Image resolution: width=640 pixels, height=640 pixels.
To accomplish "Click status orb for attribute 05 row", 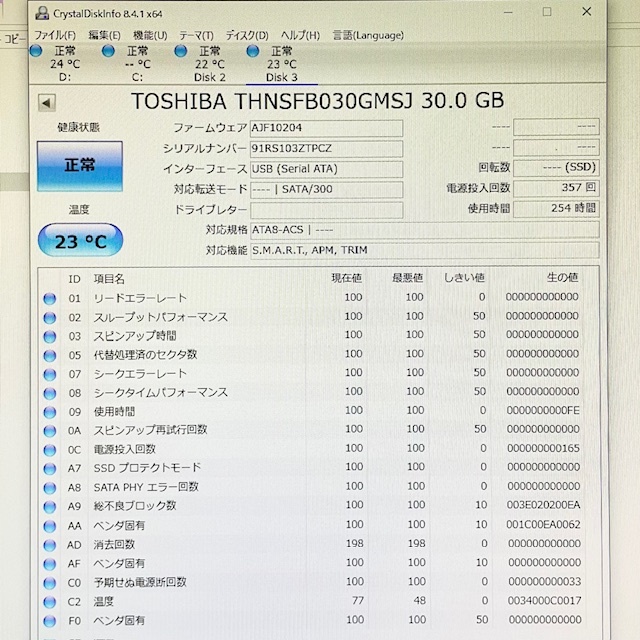I will coord(50,356).
